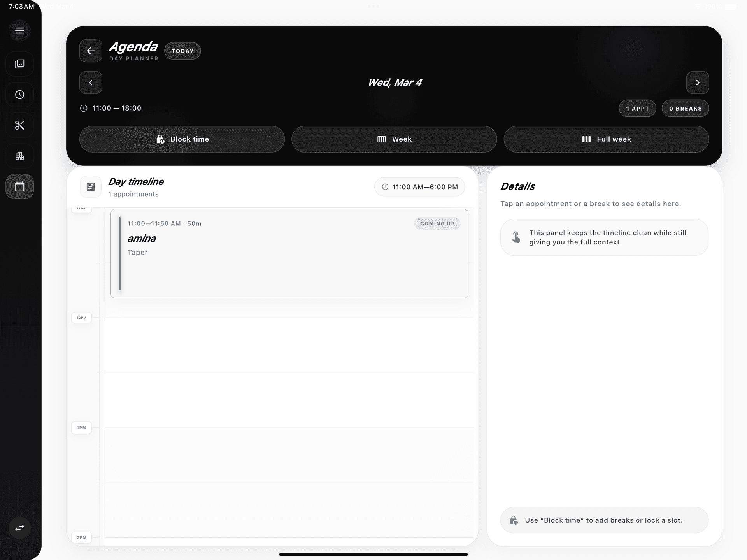747x560 pixels.
Task: Click the Day timeline note icon
Action: [91, 187]
